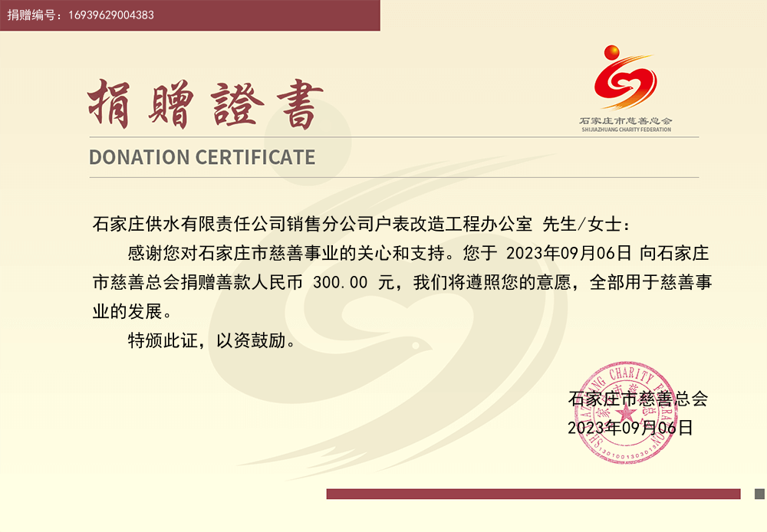Click the SHIJIAZHUANG CHARITY FEDERATION caption
Viewport: 767px width, 532px height.
(x=625, y=130)
